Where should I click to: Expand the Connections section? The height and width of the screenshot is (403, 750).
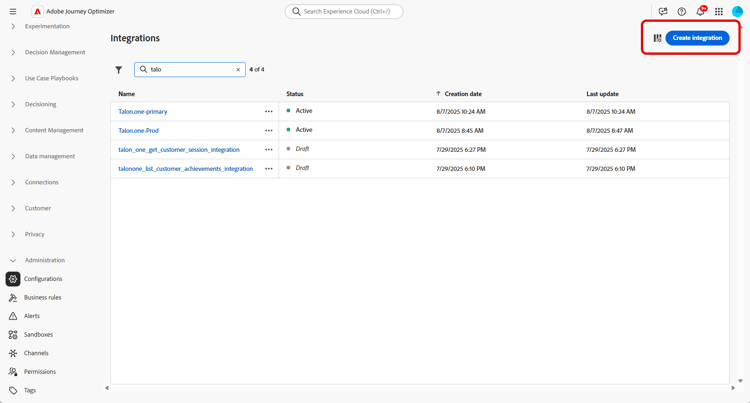(x=13, y=183)
